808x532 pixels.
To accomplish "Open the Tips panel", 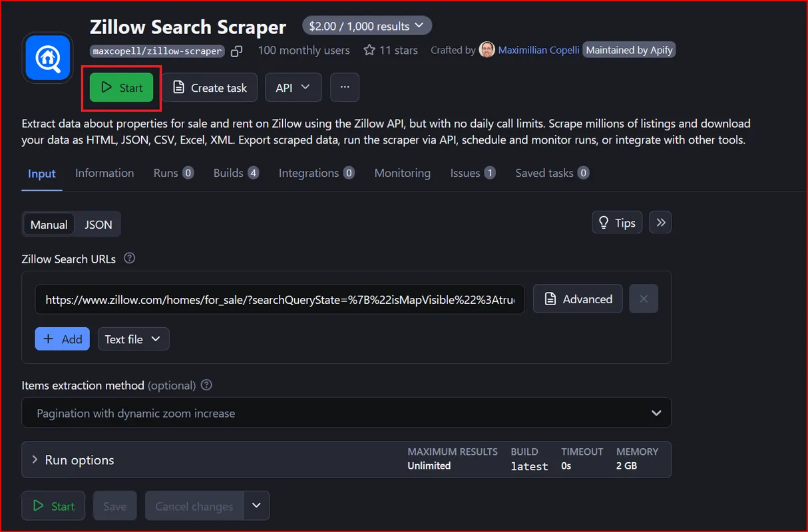I will [617, 223].
